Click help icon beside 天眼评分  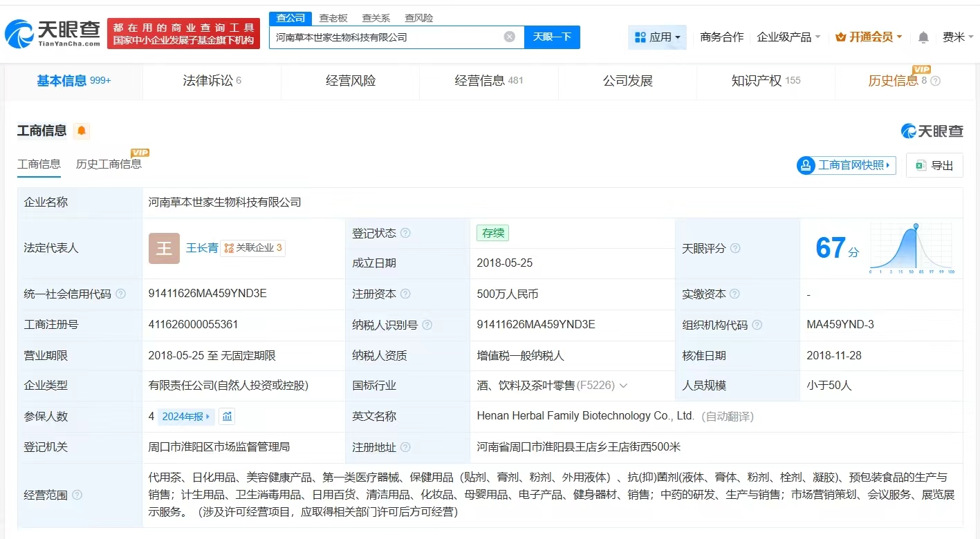click(735, 249)
